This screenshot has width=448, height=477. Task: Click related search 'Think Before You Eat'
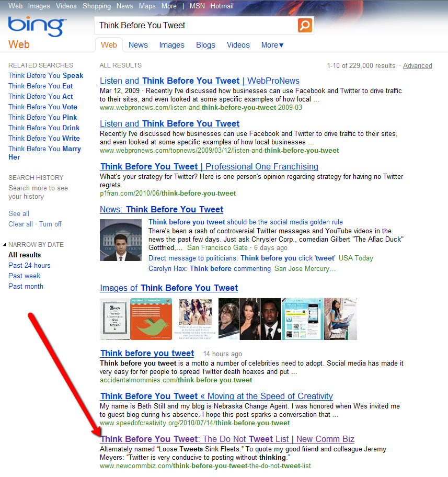coord(40,86)
